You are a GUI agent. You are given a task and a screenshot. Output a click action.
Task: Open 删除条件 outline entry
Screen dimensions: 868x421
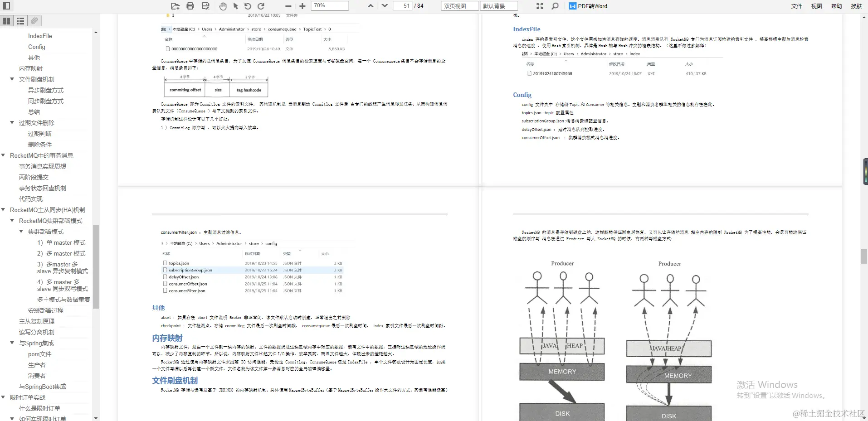tap(40, 145)
